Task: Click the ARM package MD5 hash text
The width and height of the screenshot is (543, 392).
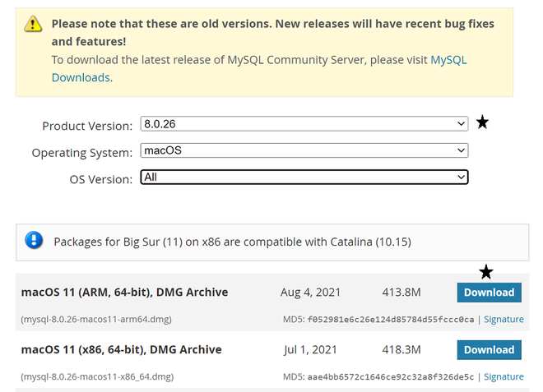Action: point(390,319)
